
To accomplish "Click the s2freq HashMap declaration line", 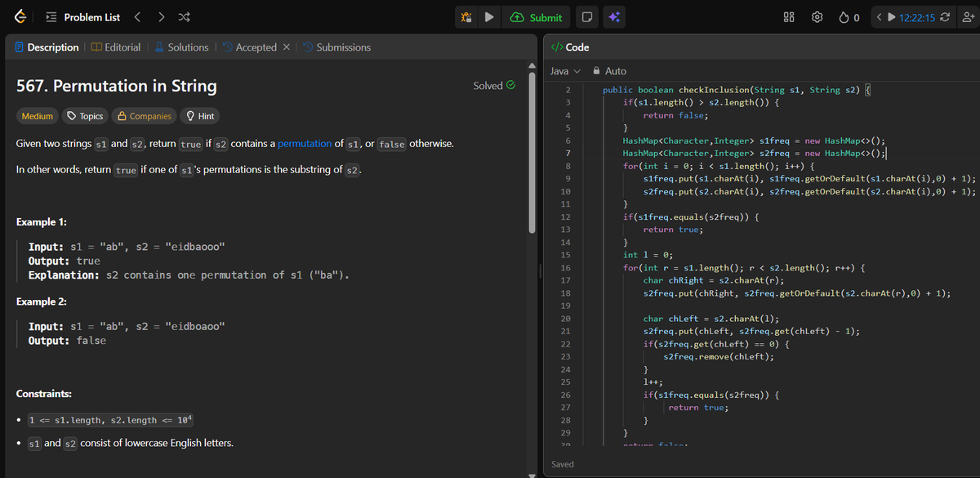I will tap(755, 153).
